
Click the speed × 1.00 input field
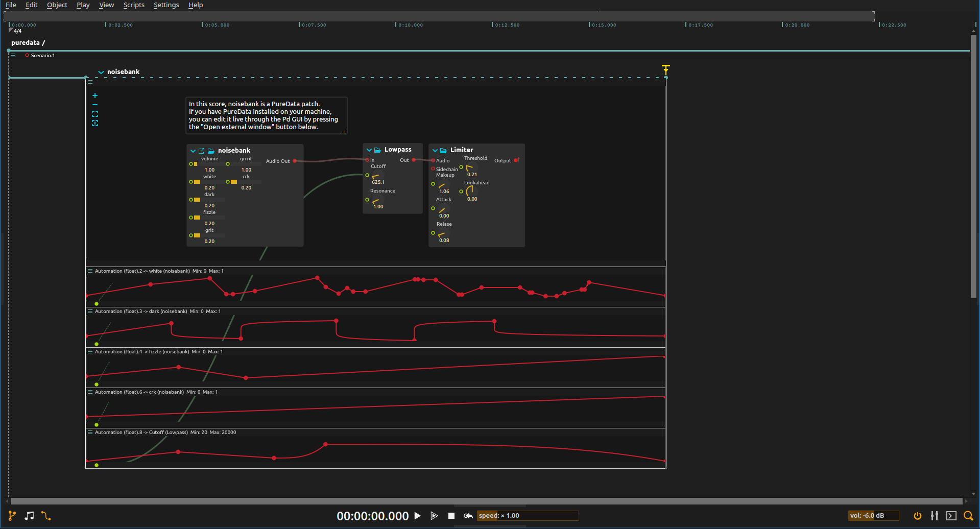[528, 515]
